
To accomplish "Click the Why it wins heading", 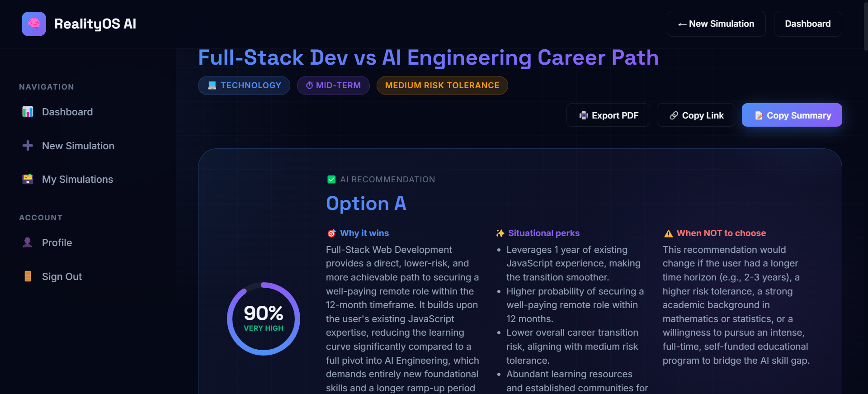I will pos(364,233).
